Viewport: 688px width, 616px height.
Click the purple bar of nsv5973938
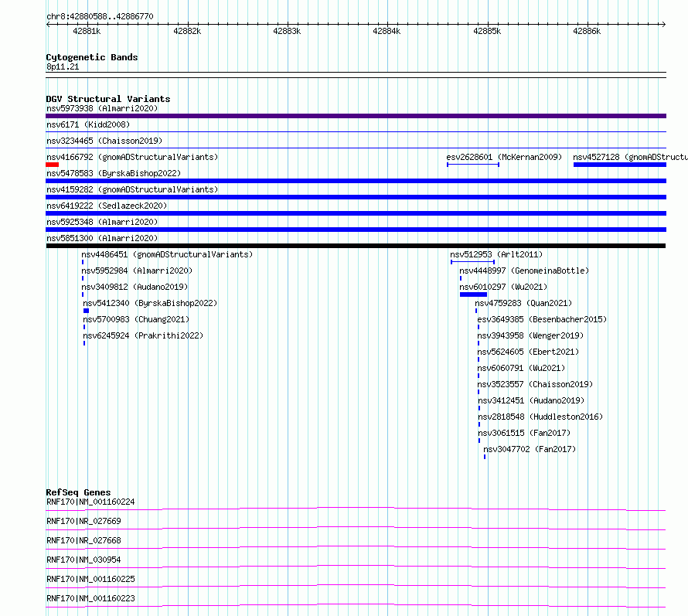[356, 116]
